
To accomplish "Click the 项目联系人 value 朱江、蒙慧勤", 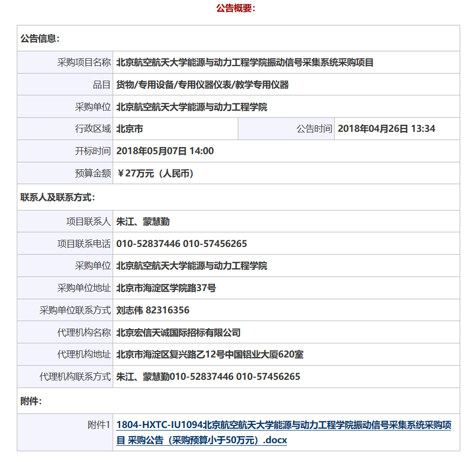I will point(143,222).
